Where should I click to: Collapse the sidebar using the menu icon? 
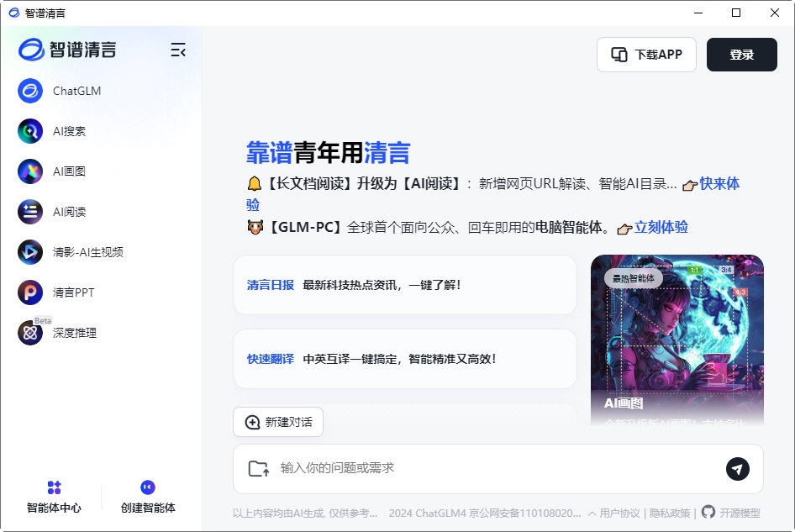coord(178,50)
